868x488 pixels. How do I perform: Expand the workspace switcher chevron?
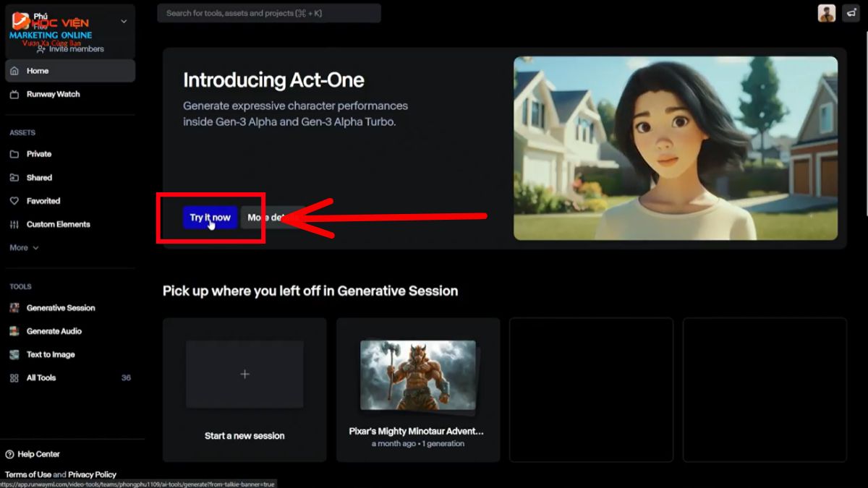(x=124, y=21)
